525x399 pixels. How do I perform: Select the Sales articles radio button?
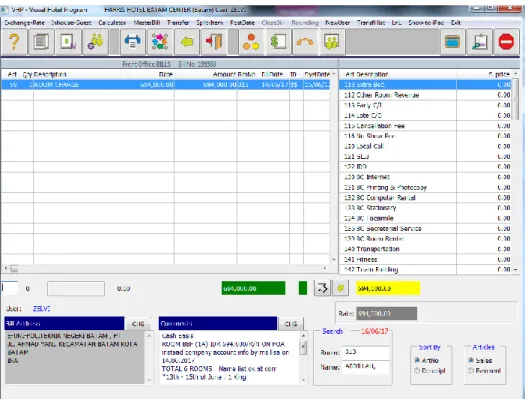471,360
